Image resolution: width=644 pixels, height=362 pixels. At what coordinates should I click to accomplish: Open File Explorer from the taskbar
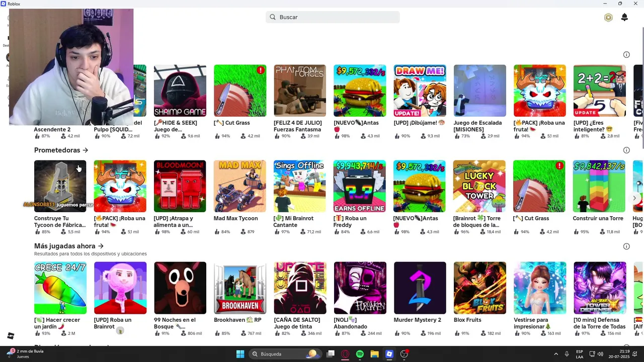pos(374,354)
